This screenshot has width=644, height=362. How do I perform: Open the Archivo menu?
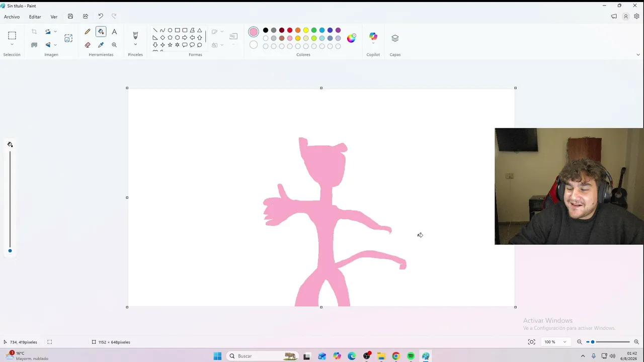12,17
